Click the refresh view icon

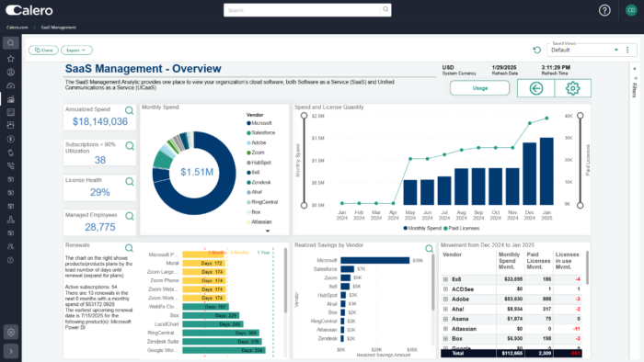click(x=536, y=50)
